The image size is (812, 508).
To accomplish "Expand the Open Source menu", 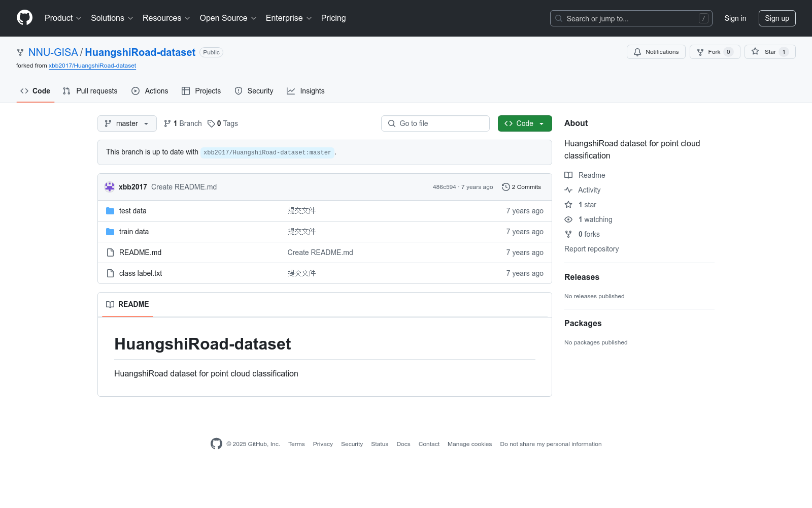I will click(228, 18).
